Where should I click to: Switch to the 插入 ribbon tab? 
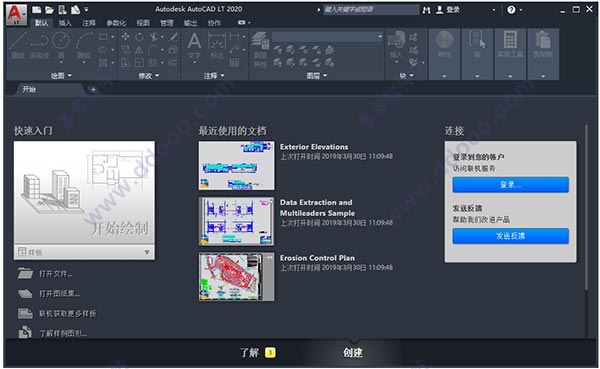(65, 23)
